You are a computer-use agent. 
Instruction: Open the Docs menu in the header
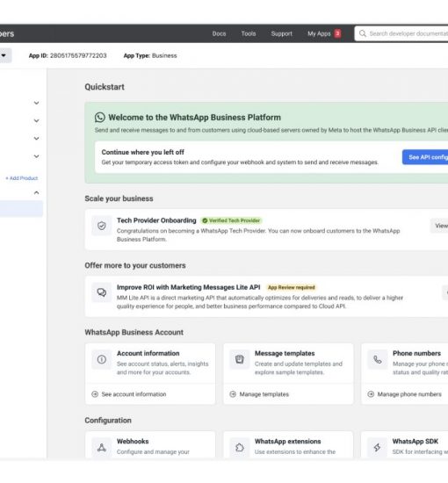tap(219, 33)
